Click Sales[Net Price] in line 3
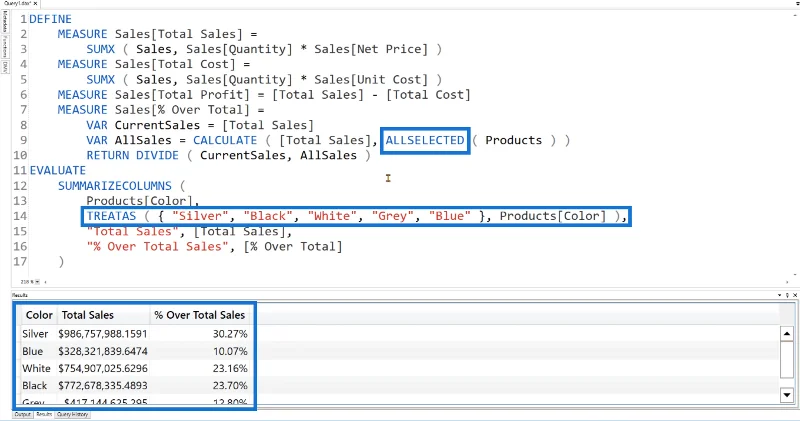This screenshot has height=421, width=800. (371, 49)
